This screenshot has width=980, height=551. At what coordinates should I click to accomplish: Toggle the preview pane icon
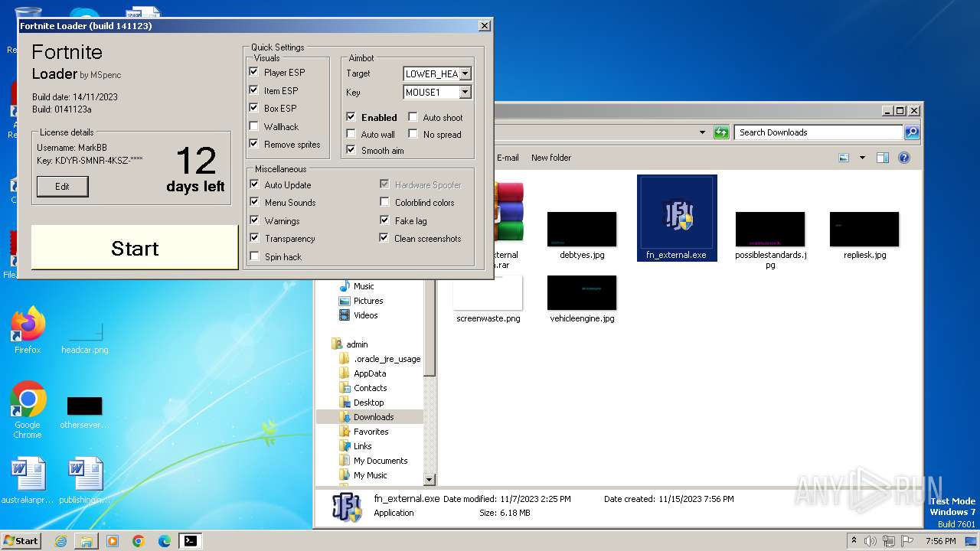coord(882,158)
